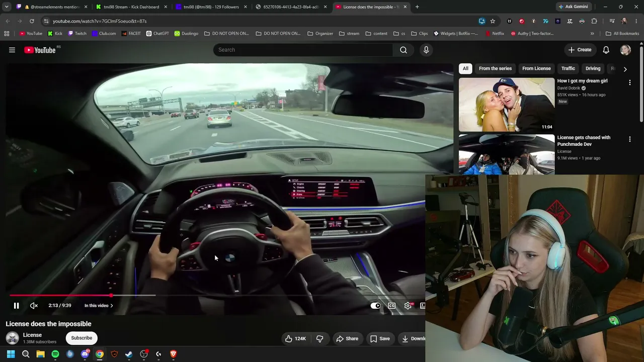Open File Explorer from taskbar
The height and width of the screenshot is (362, 644).
click(x=40, y=354)
